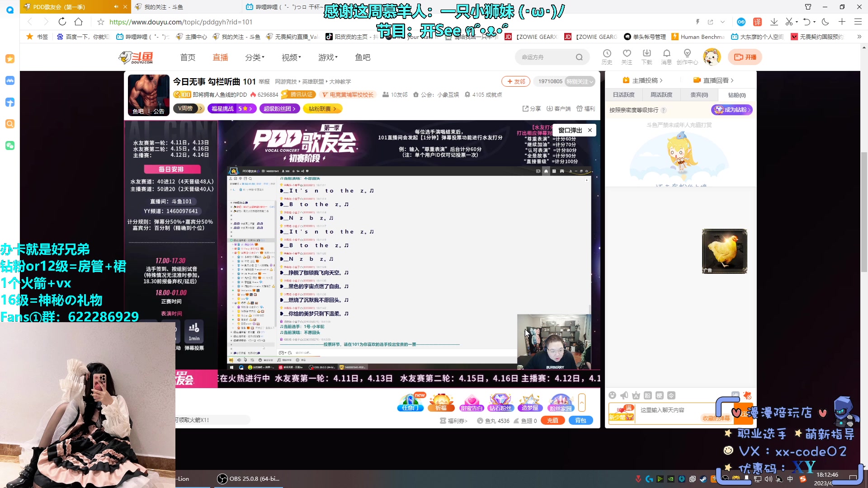The height and width of the screenshot is (488, 868).
Task: Click the 成为钻粉 button
Action: pyautogui.click(x=732, y=110)
